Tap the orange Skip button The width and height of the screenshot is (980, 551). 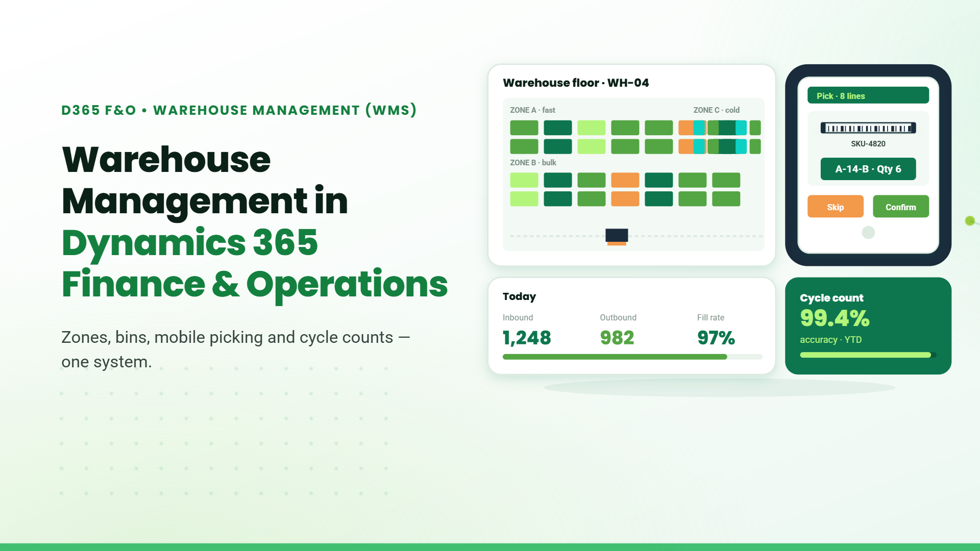coord(835,207)
